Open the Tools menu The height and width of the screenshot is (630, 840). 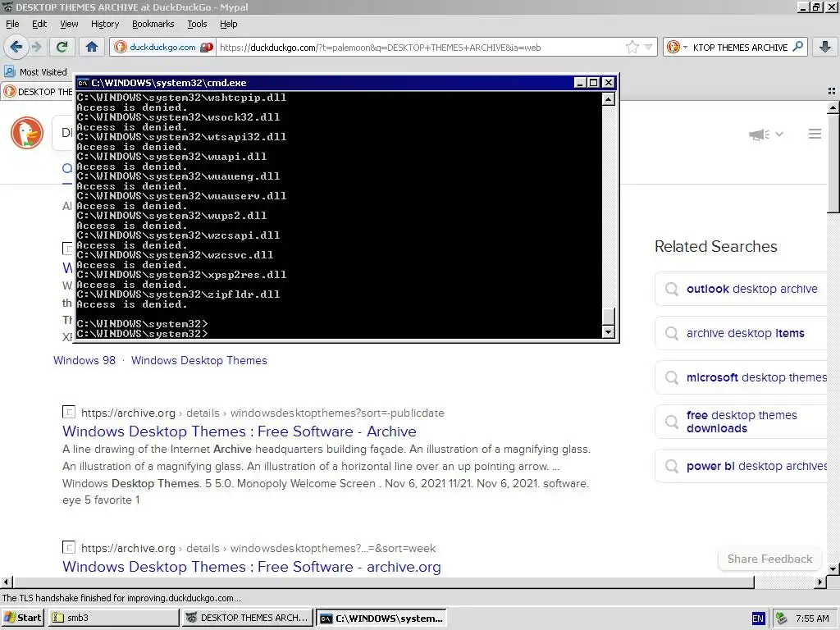(x=197, y=24)
